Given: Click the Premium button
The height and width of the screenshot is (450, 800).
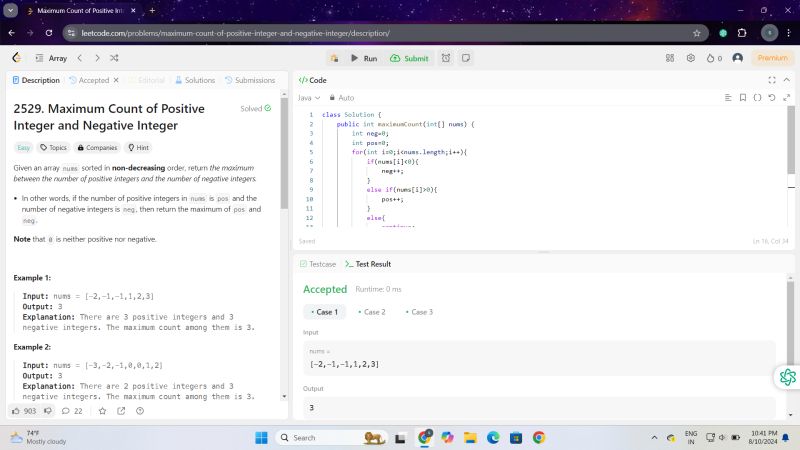Looking at the screenshot, I should (x=772, y=58).
